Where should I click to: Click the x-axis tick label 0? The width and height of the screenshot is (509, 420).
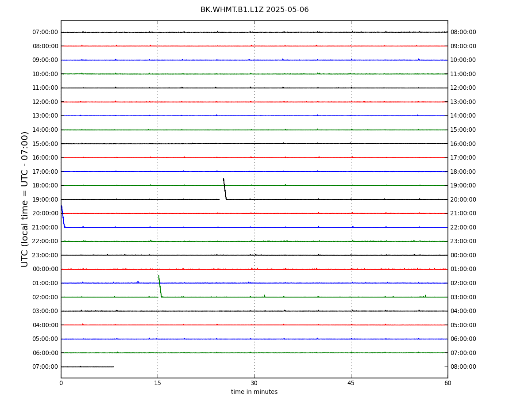click(x=61, y=383)
